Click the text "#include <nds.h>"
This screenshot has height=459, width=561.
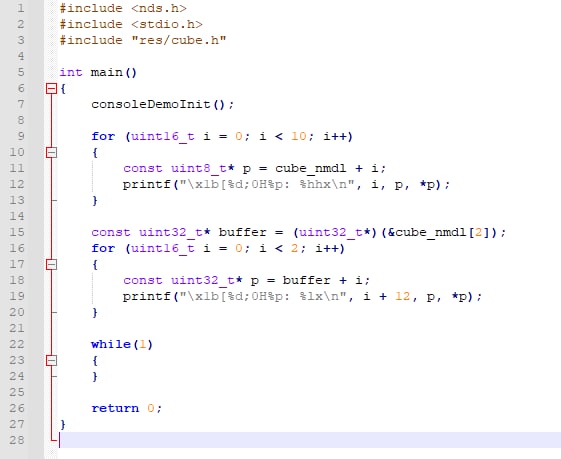tap(123, 8)
